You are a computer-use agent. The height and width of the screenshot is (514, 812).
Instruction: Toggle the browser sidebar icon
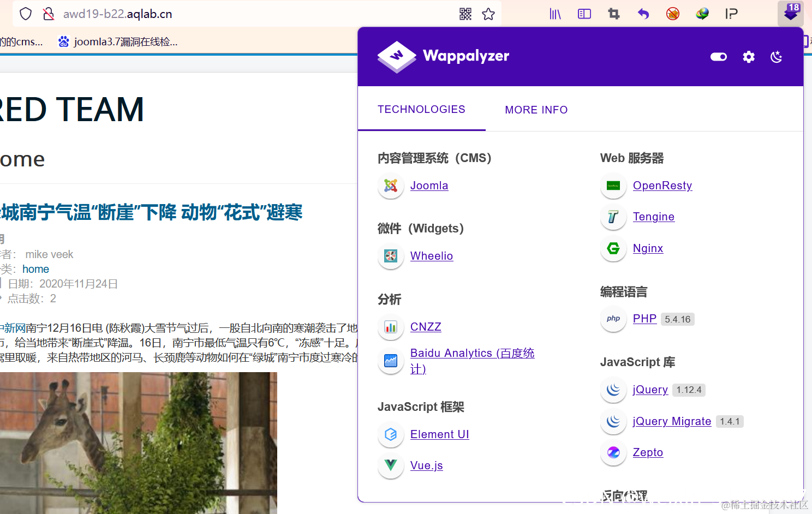pyautogui.click(x=584, y=14)
